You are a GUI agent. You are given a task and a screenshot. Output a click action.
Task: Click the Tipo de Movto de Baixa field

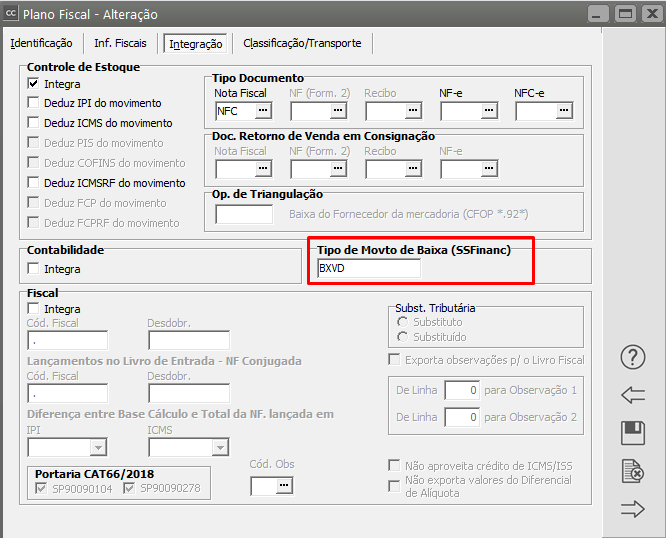click(368, 268)
